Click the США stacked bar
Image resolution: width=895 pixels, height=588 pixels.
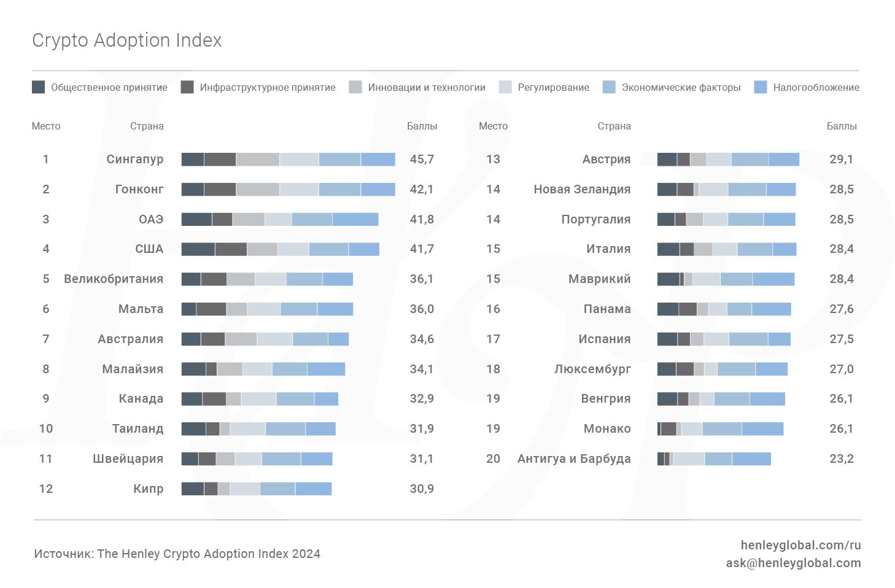(x=280, y=249)
